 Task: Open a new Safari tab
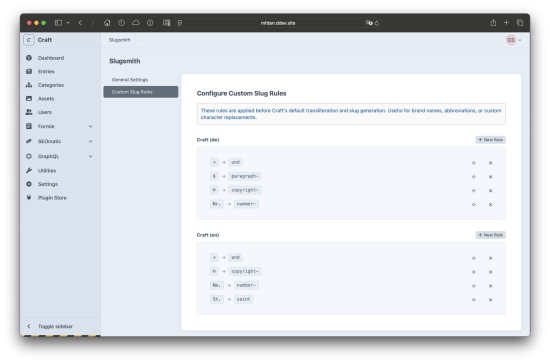tap(506, 23)
